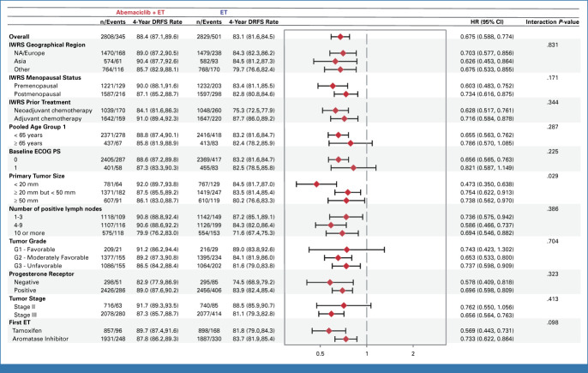Click the '2' x-axis tick label

click(x=413, y=353)
